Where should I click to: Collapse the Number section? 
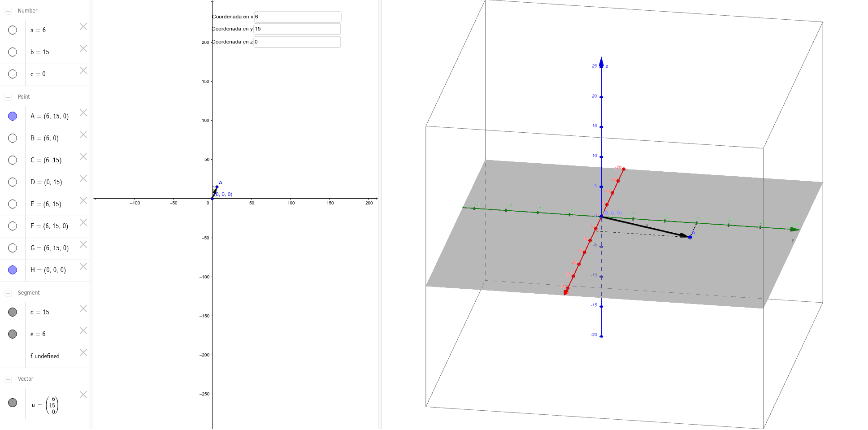pyautogui.click(x=7, y=10)
